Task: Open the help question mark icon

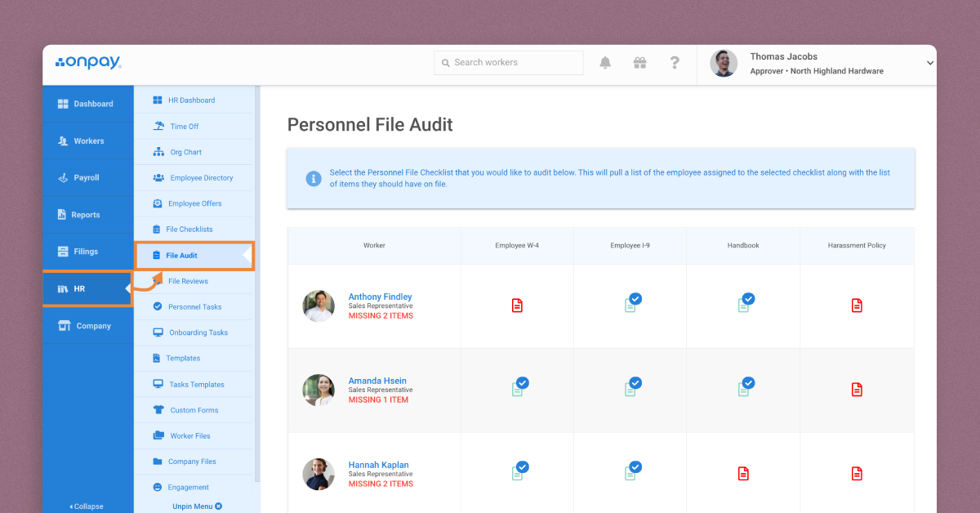Action: point(675,63)
